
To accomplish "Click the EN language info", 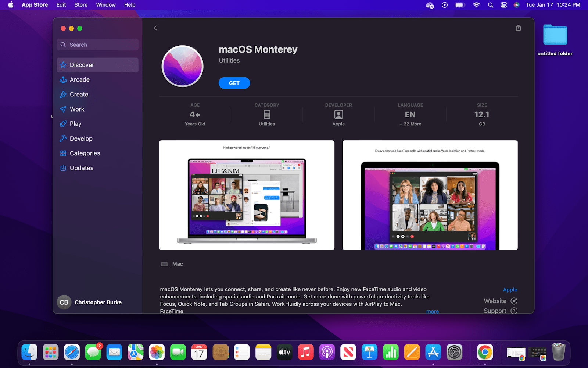I will 410,114.
